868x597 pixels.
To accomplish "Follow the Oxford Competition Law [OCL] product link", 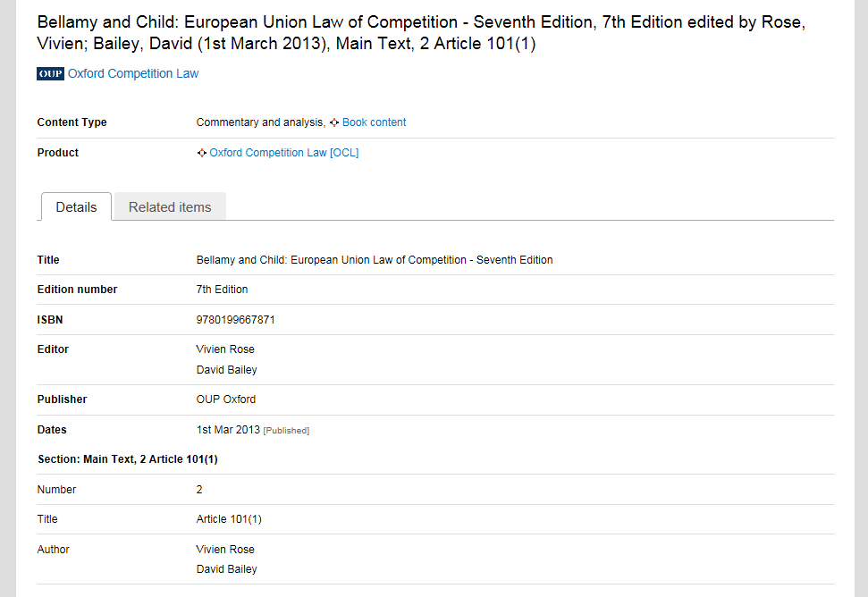I will (x=283, y=153).
